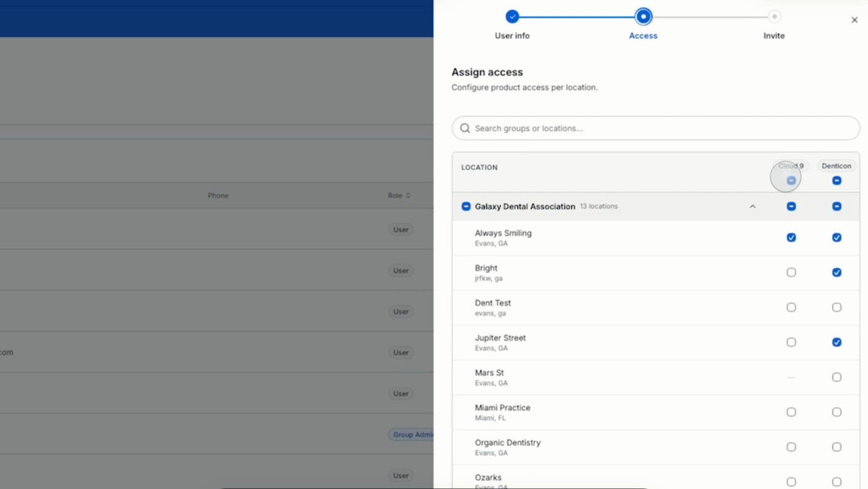Check Denticon for Dent Test
This screenshot has height=489, width=868.
[x=836, y=307]
